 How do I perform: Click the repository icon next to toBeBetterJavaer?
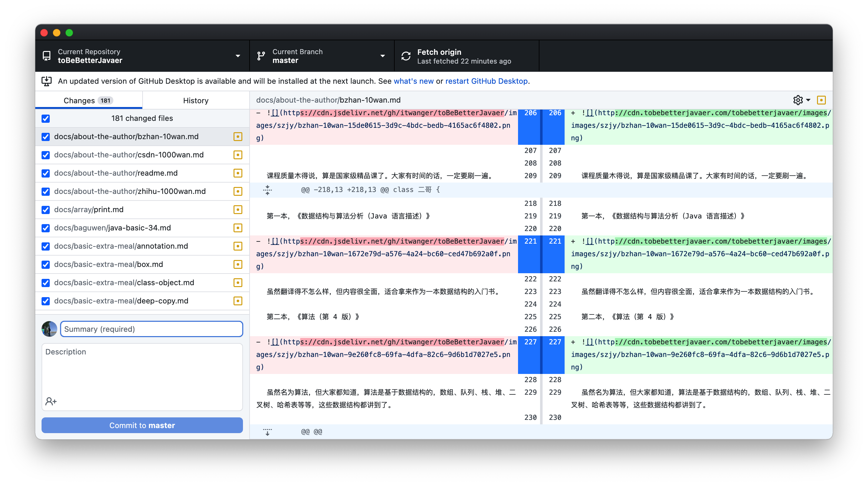(47, 56)
